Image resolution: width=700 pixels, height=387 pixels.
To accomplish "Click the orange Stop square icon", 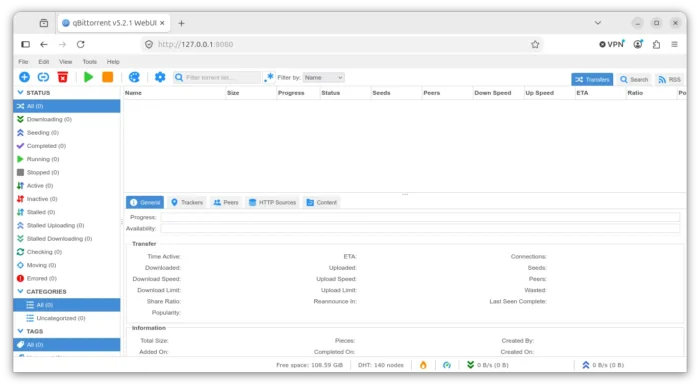I will pyautogui.click(x=108, y=77).
